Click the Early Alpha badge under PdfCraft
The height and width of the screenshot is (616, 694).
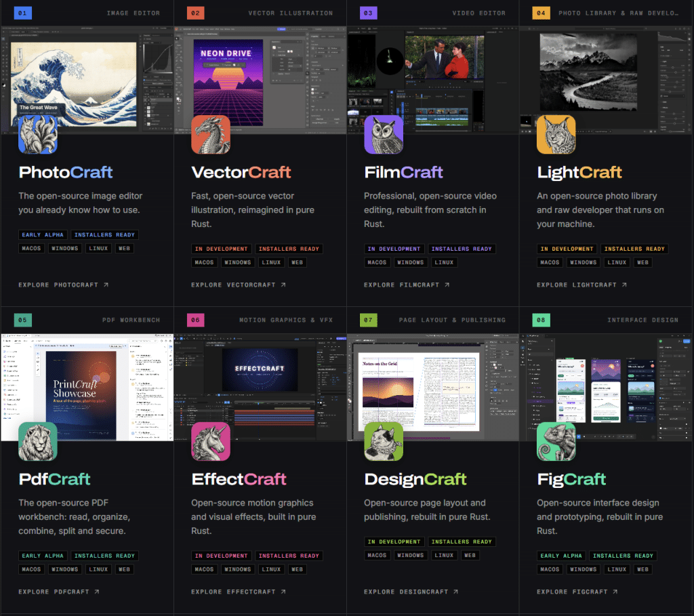tap(43, 556)
